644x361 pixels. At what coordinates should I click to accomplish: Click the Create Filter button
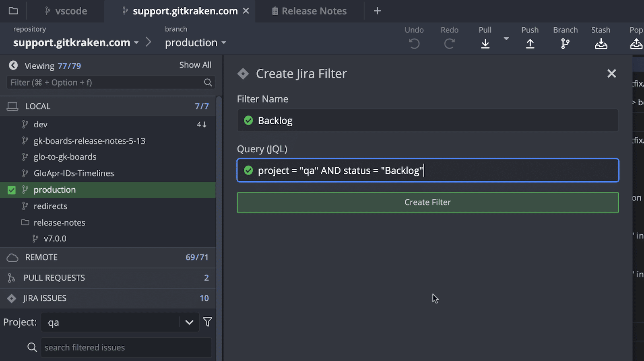pos(427,203)
